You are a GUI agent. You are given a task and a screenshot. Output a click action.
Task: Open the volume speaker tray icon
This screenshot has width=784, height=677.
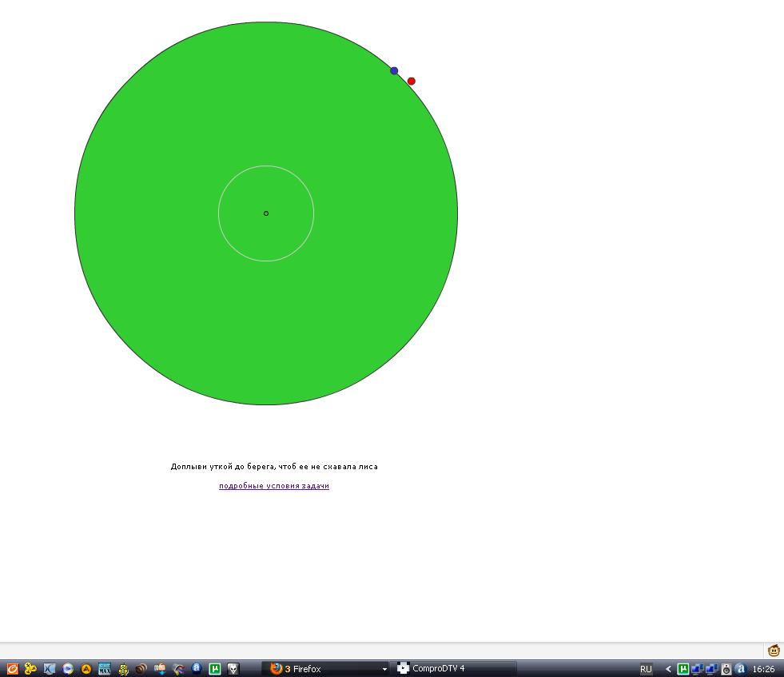[x=726, y=669]
